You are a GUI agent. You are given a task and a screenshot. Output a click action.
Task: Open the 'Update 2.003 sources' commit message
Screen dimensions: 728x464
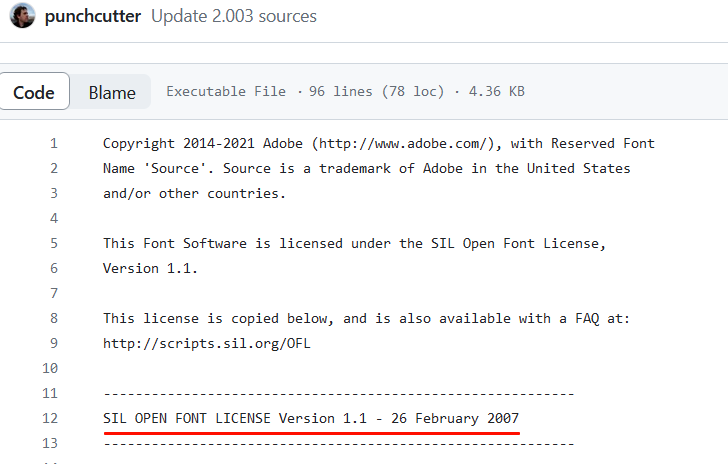point(234,16)
